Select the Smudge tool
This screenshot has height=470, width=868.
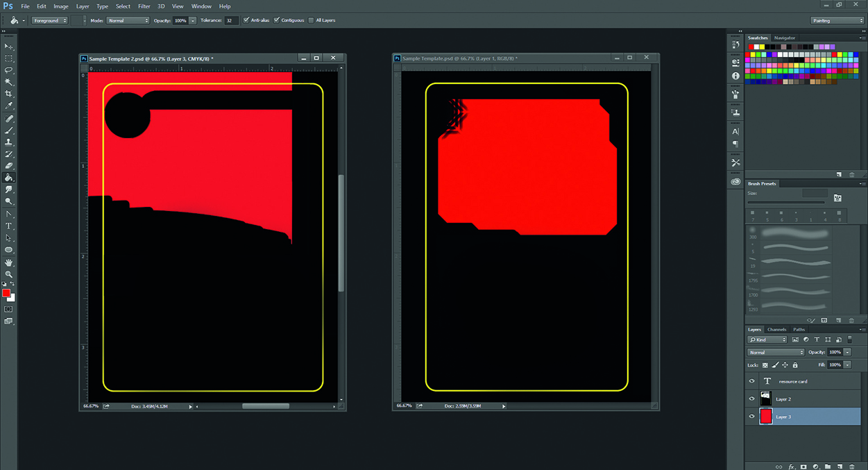tap(9, 190)
